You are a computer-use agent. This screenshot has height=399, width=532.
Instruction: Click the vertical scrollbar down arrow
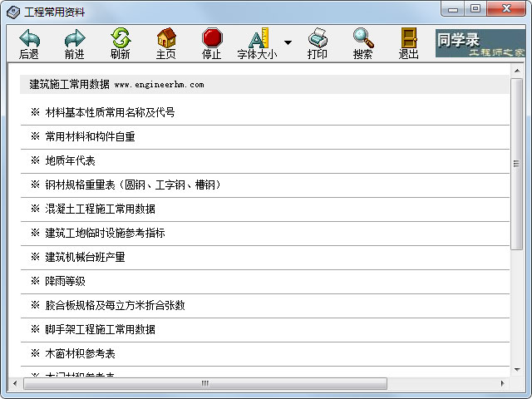[x=517, y=370]
